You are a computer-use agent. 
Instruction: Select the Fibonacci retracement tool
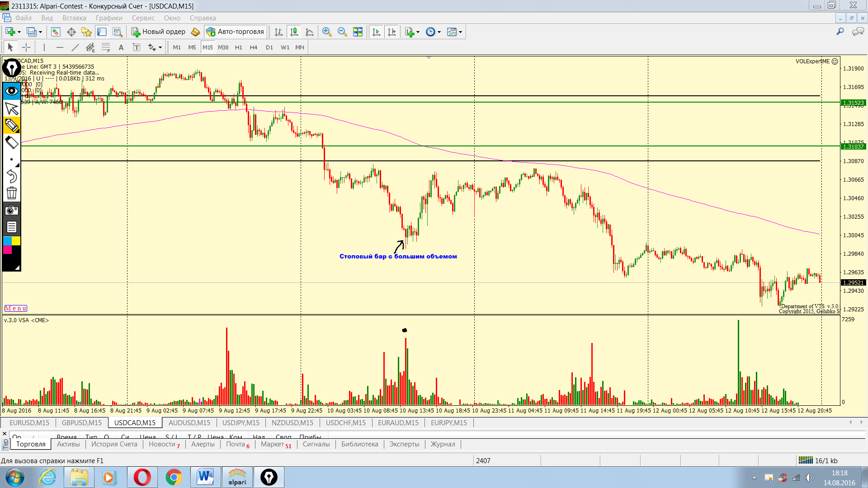(x=105, y=47)
